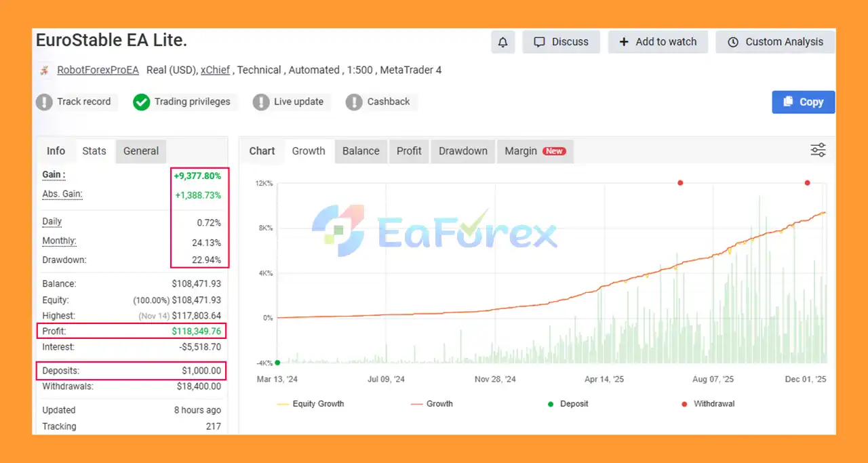868x463 pixels.
Task: Select the Margin chart tab
Action: coord(534,151)
